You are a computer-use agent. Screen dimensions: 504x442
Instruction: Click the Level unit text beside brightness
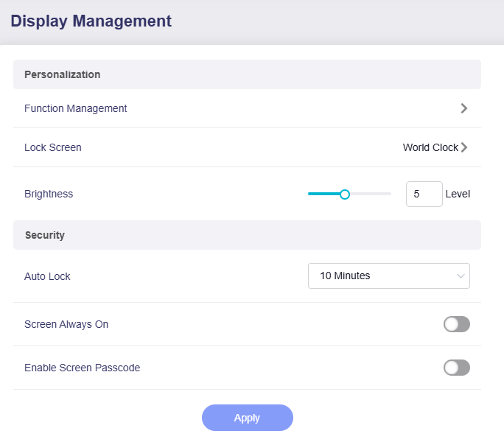coord(458,194)
